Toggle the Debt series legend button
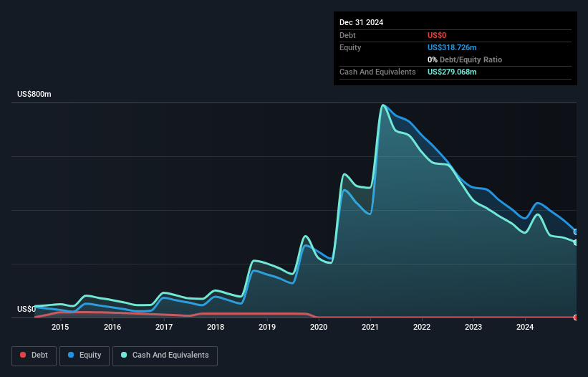588x377 pixels. [34, 355]
